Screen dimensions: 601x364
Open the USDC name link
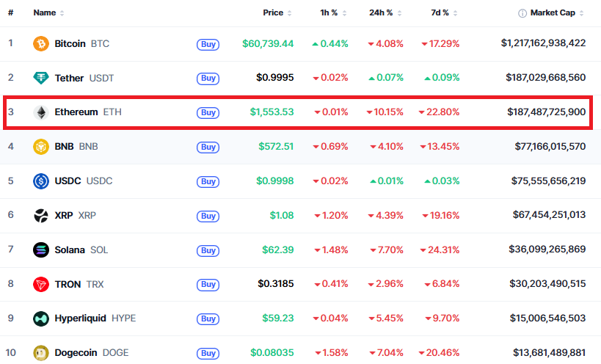(83, 181)
